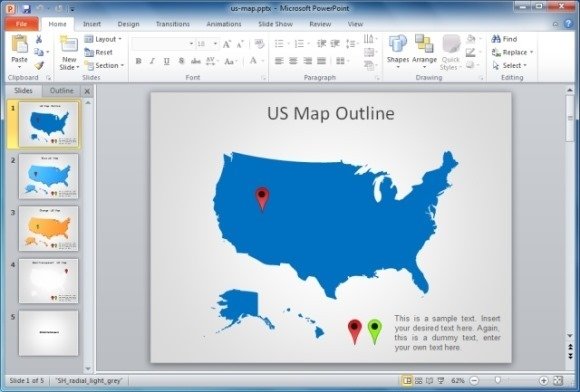Open Quick Styles gallery
The image size is (580, 392).
450,52
